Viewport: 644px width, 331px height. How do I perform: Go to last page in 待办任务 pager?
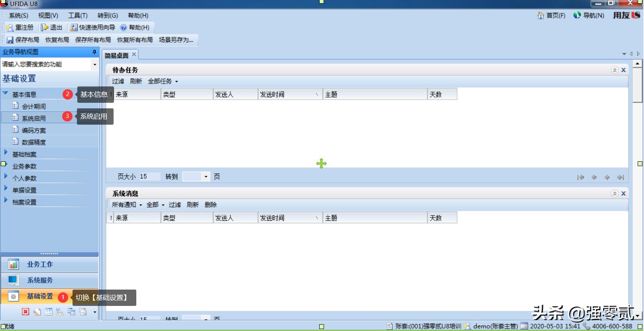[x=620, y=177]
